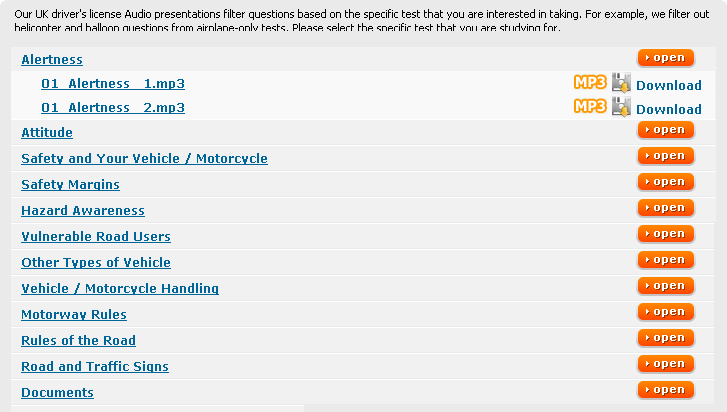This screenshot has height=412, width=727.
Task: Select the Other Types of Vehicle link
Action: click(x=96, y=262)
